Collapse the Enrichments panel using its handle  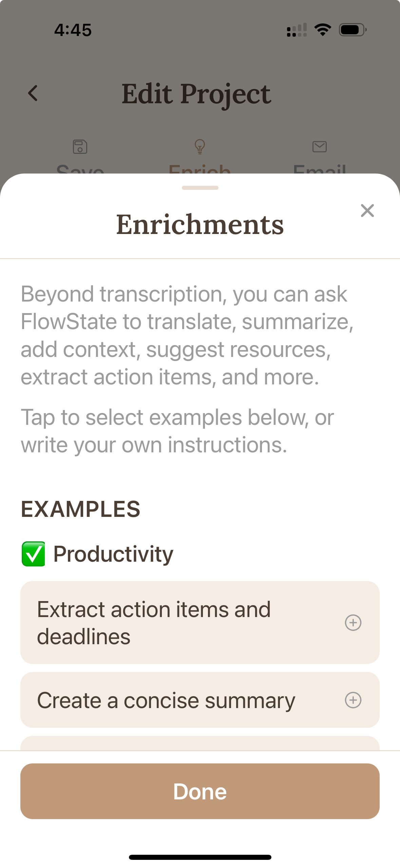coord(200,187)
